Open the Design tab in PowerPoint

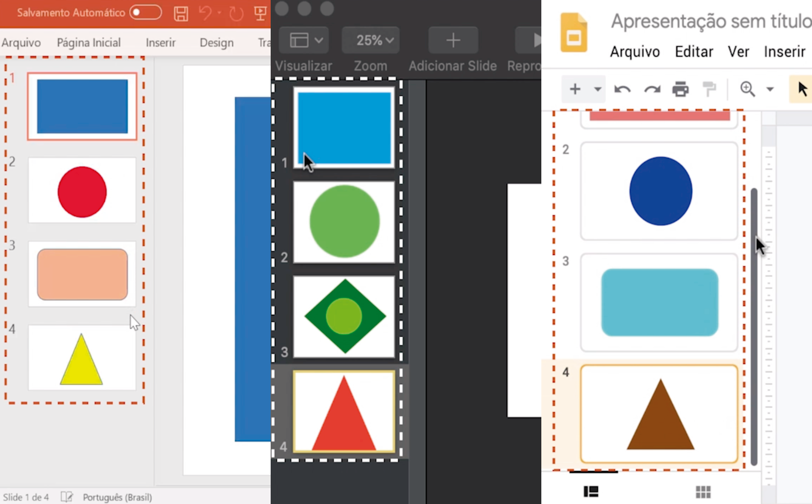[216, 43]
